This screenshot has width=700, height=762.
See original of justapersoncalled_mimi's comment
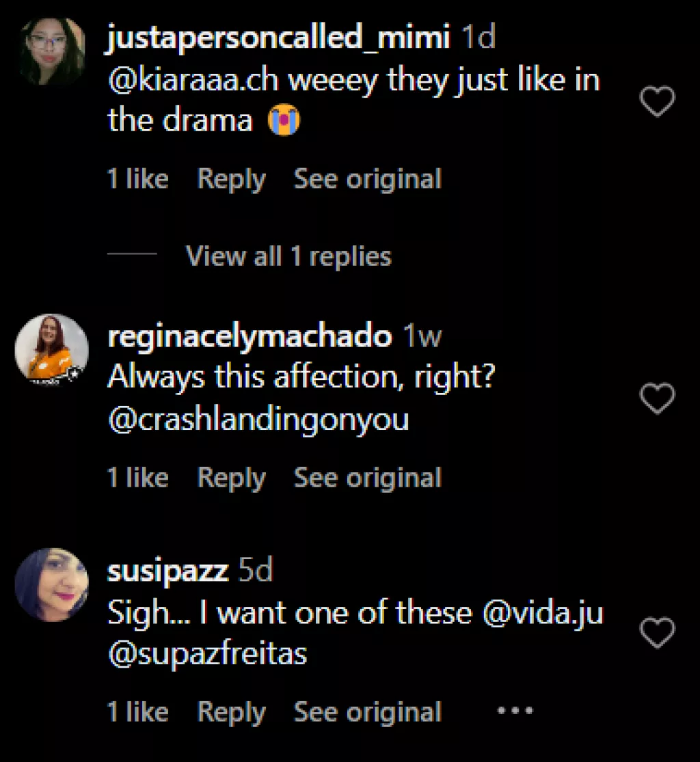tap(368, 179)
